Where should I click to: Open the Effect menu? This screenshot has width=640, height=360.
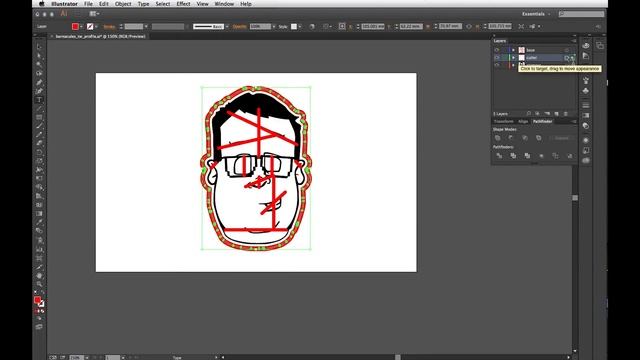point(183,4)
